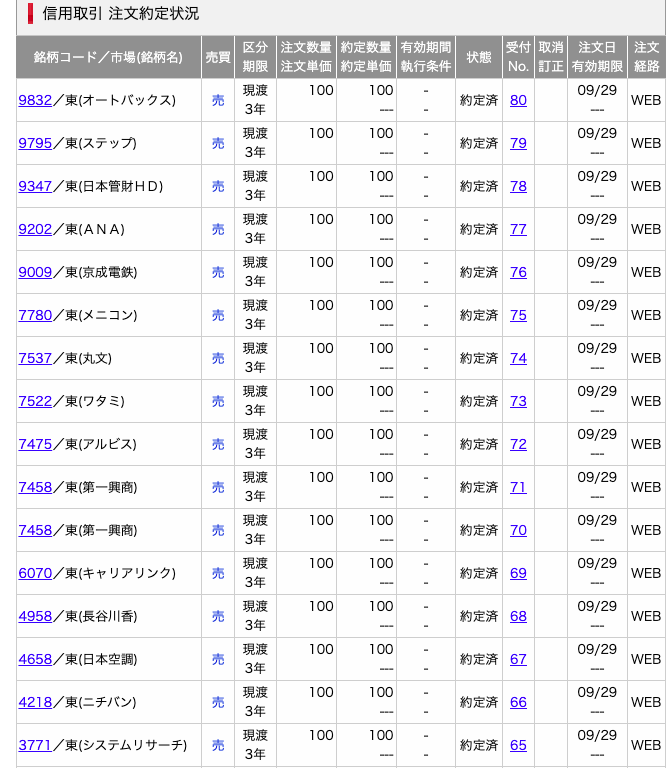
Task: Open the 4958 stock code link
Action: point(35,616)
